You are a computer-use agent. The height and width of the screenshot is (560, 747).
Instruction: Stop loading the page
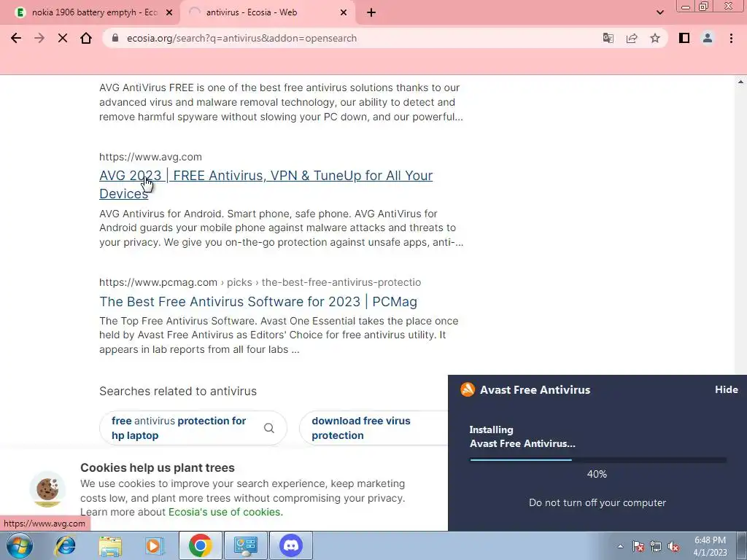click(63, 38)
